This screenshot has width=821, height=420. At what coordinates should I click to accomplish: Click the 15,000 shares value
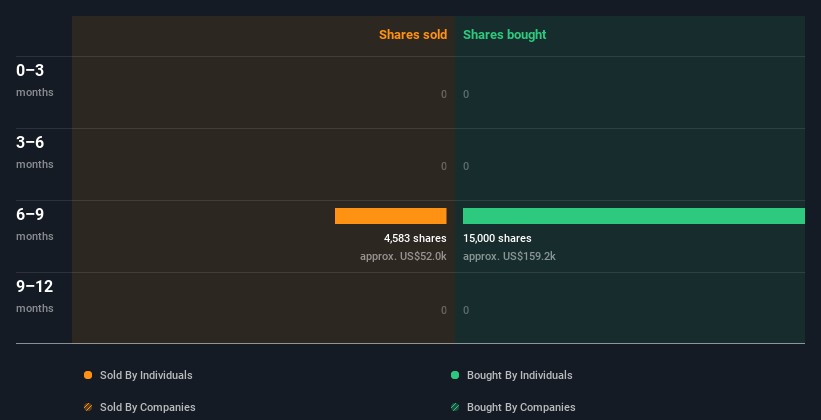click(497, 238)
